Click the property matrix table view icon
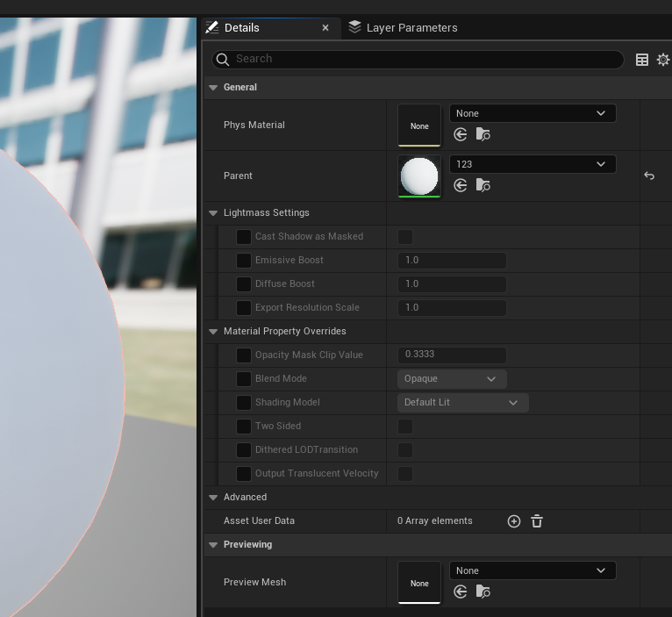 (642, 60)
